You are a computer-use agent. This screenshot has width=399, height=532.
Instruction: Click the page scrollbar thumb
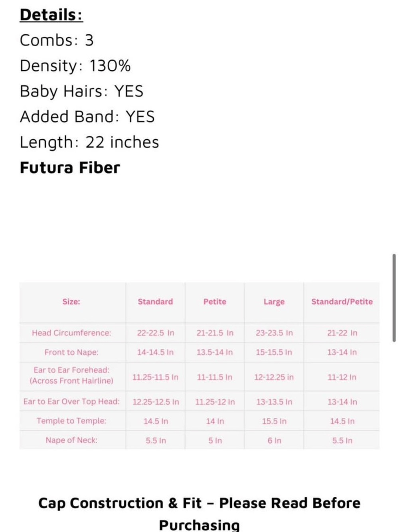(394, 298)
